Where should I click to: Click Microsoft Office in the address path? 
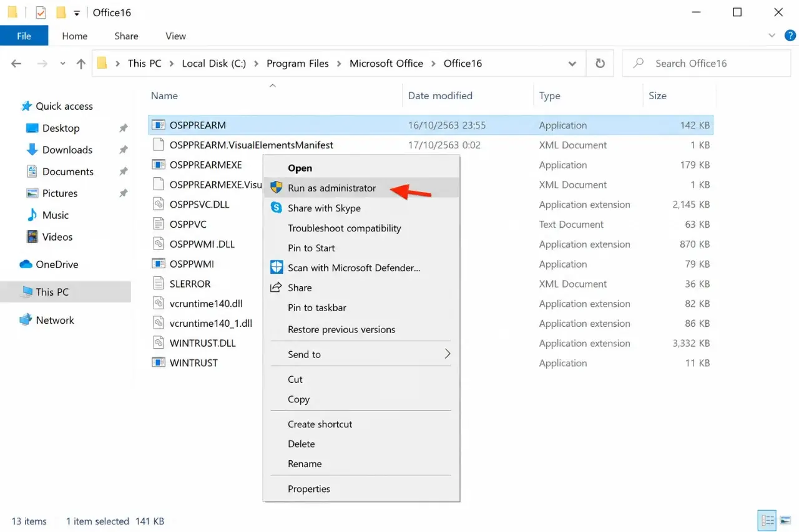coord(386,64)
